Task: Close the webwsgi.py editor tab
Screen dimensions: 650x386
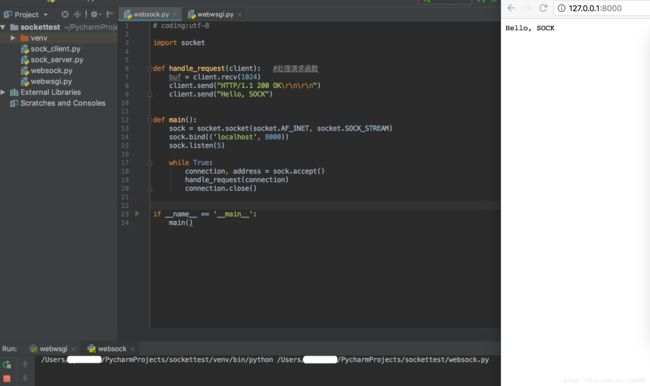Action: tap(240, 15)
